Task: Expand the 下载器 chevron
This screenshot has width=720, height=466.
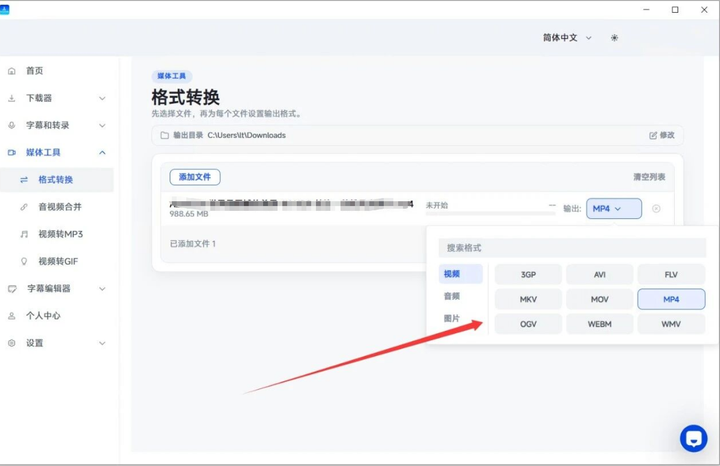Action: point(102,98)
